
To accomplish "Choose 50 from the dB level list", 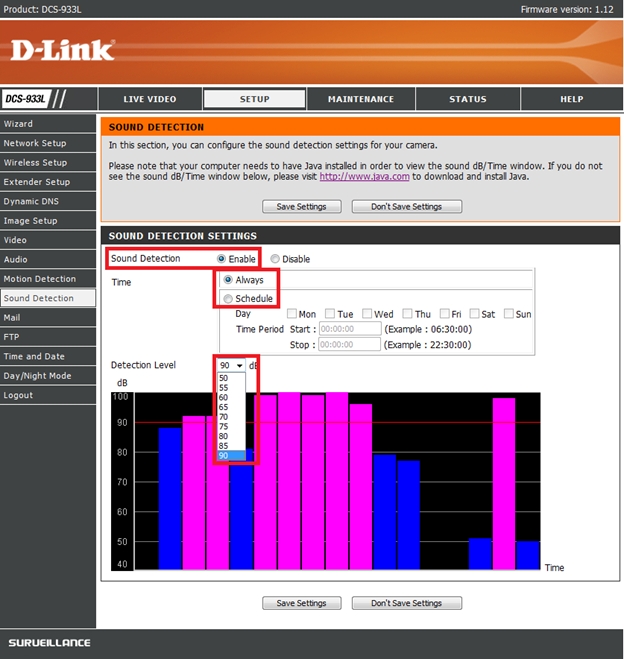I will (x=222, y=378).
